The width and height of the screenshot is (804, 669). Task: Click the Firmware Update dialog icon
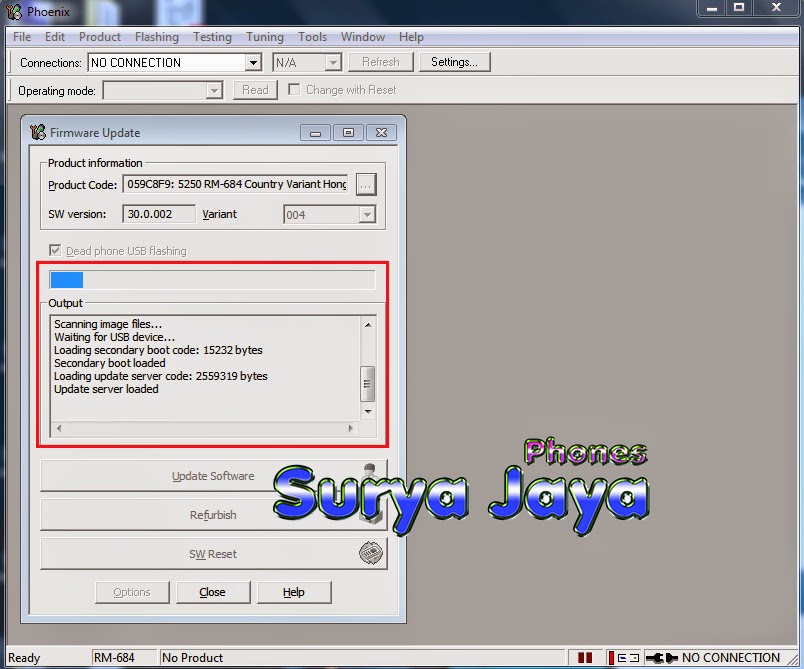point(37,132)
